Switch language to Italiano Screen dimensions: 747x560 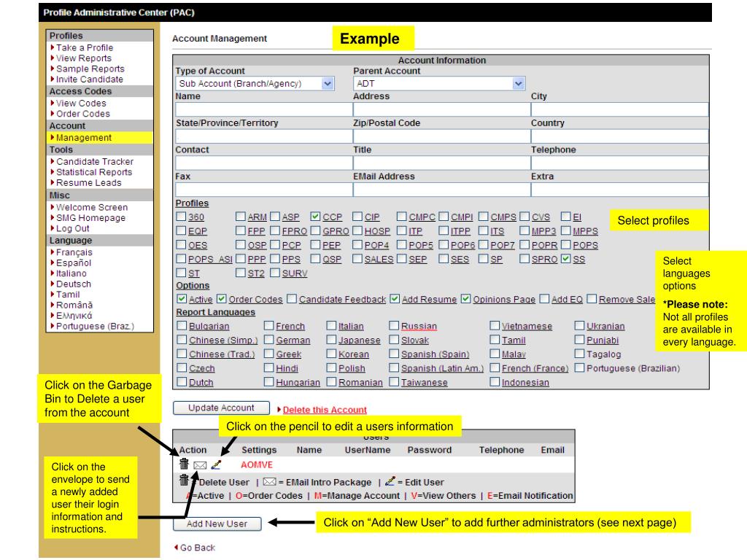(71, 273)
